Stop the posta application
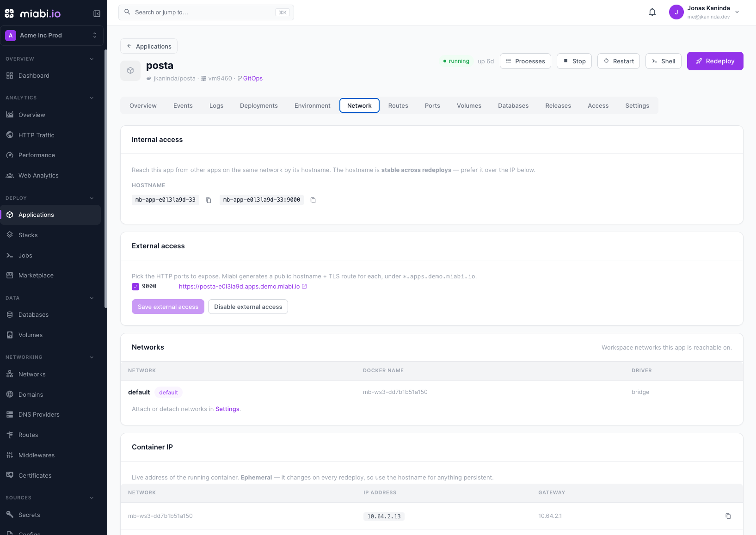Screen dimensions: 756x535 coord(574,61)
